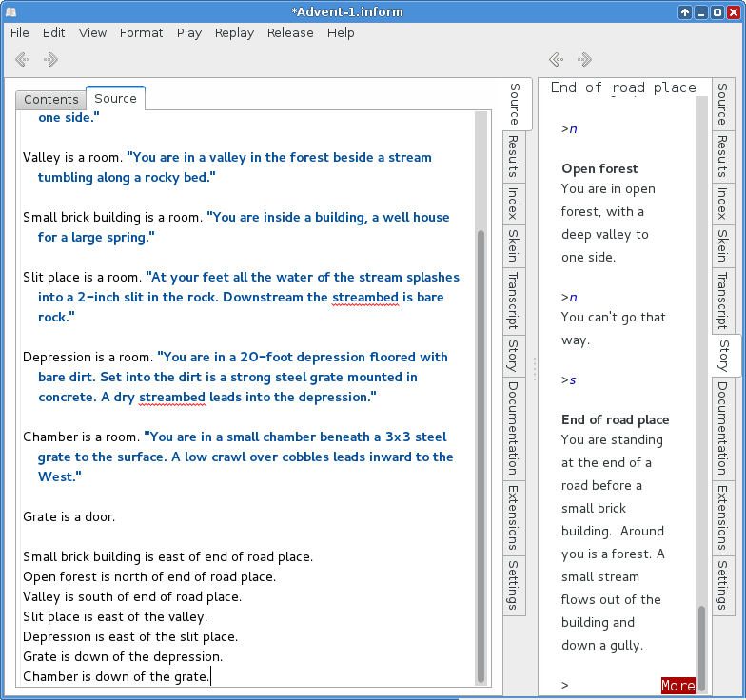Image resolution: width=746 pixels, height=700 pixels.
Task: Click the bold 'End of road place' story heading
Action: pos(615,420)
